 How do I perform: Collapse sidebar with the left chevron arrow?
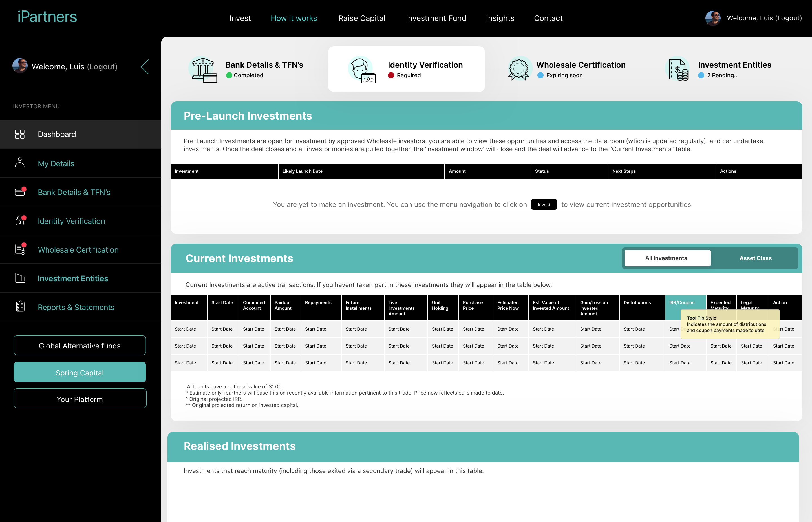coord(145,67)
